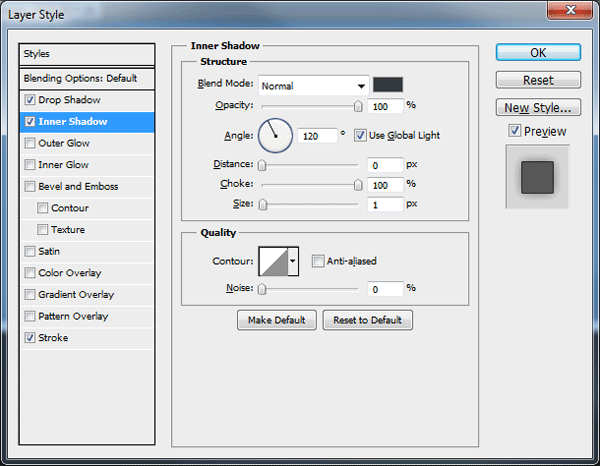
Task: Open the Blend Mode dropdown
Action: (313, 86)
